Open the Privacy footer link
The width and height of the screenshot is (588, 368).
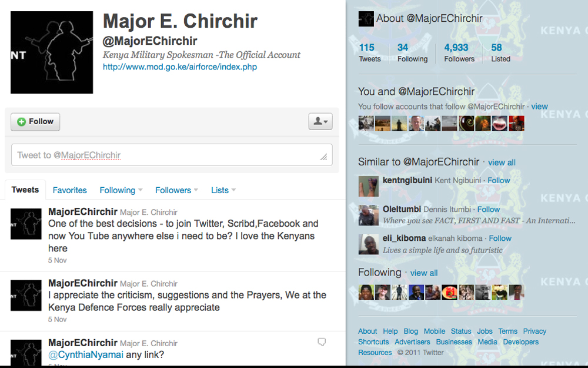(534, 331)
